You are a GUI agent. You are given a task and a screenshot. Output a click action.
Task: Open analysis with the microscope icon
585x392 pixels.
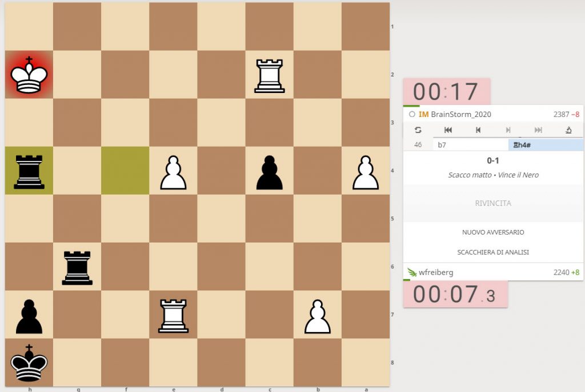tap(568, 130)
